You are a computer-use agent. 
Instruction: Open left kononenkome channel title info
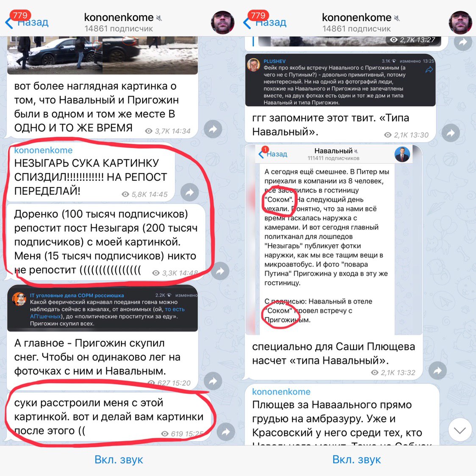[119, 22]
